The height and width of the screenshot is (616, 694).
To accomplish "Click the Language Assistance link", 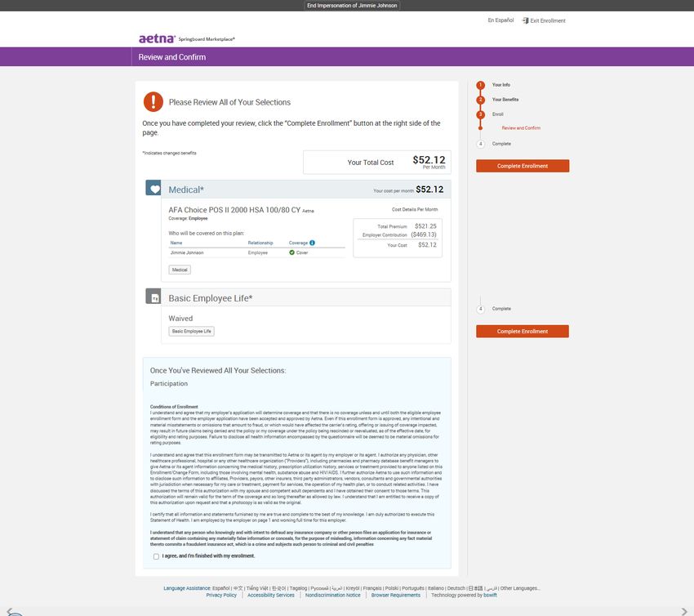I will [x=187, y=588].
